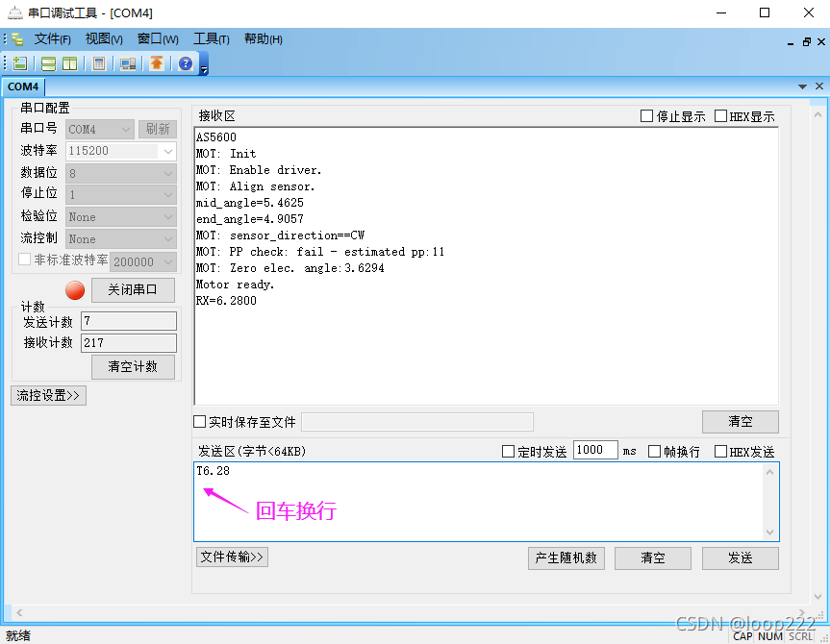Click the application icon in the menu bar

click(x=17, y=38)
